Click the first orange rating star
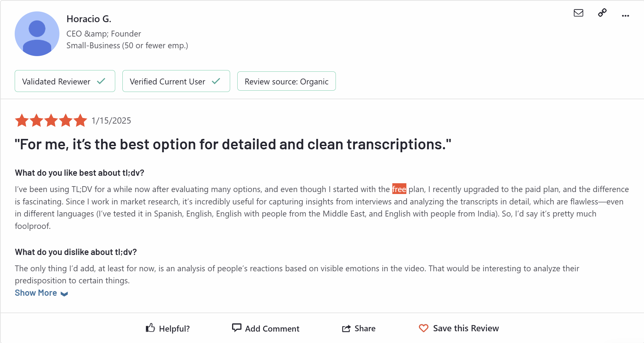644x343 pixels. coord(22,120)
